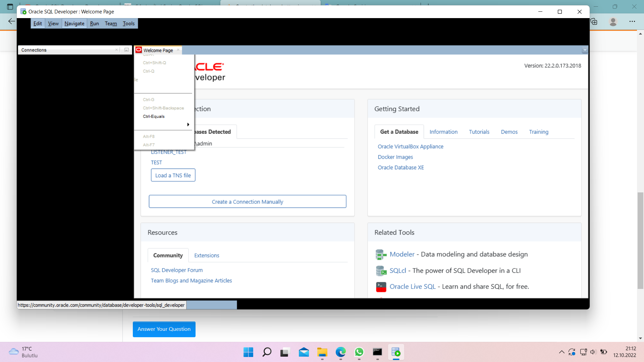The height and width of the screenshot is (362, 644).
Task: Toggle the Training tab in Getting Started
Action: point(539,131)
